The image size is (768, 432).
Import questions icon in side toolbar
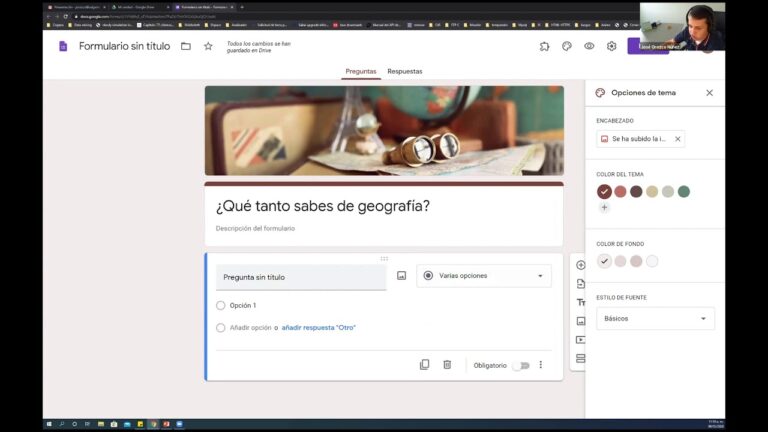tap(580, 284)
